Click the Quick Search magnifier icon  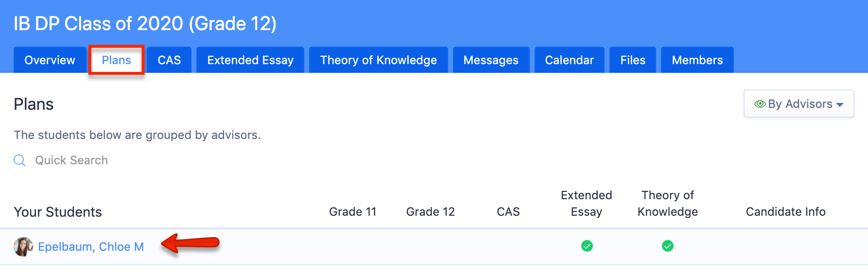click(x=19, y=160)
